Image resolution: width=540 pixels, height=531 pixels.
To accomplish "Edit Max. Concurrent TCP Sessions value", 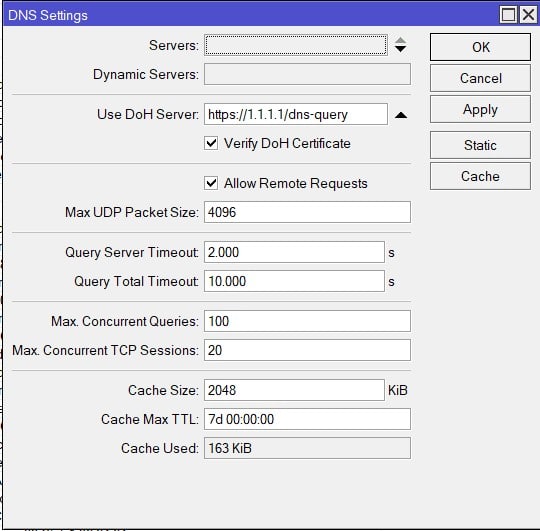I will pos(307,350).
